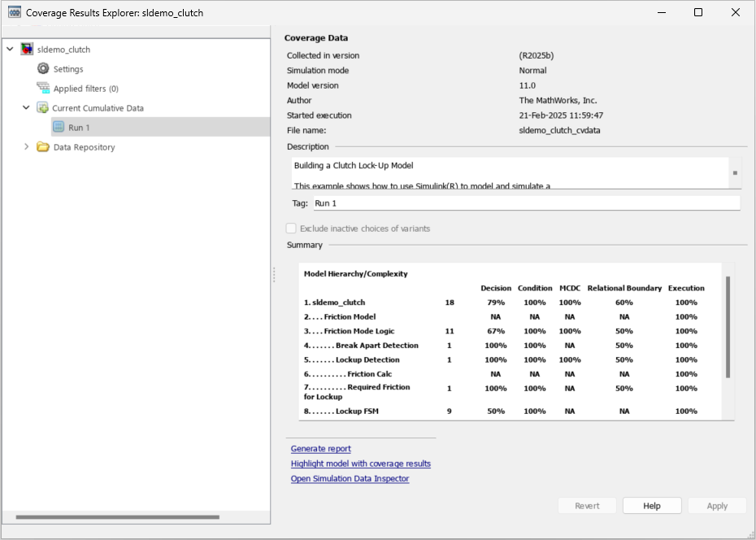Click the Coverage Results Explorer title bar icon
The image size is (756, 540).
point(13,12)
